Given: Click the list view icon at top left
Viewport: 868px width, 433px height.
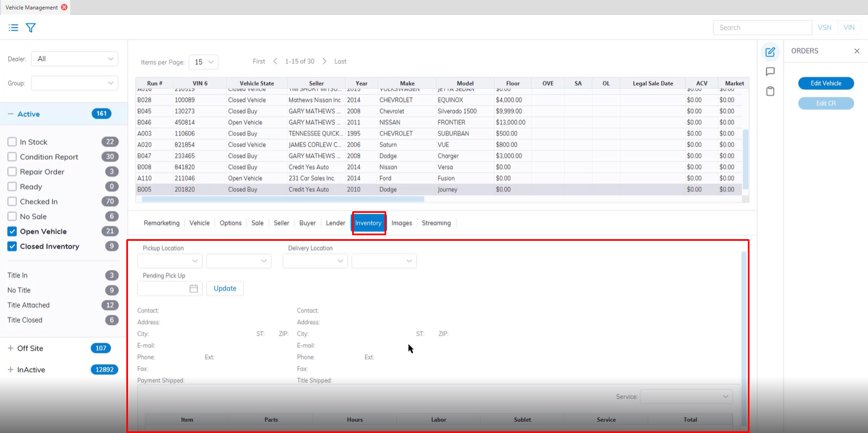Looking at the screenshot, I should pos(13,27).
